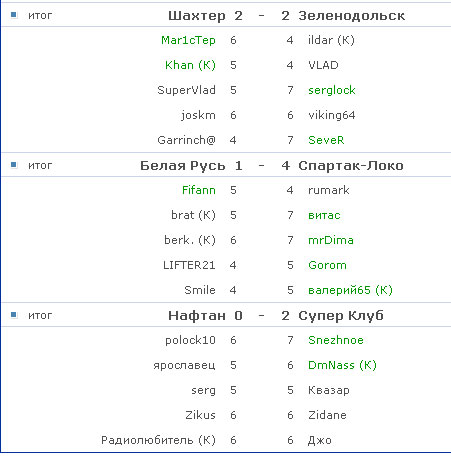
Task: Click blue square icon beside Нафтан match
Action: tap(14, 315)
